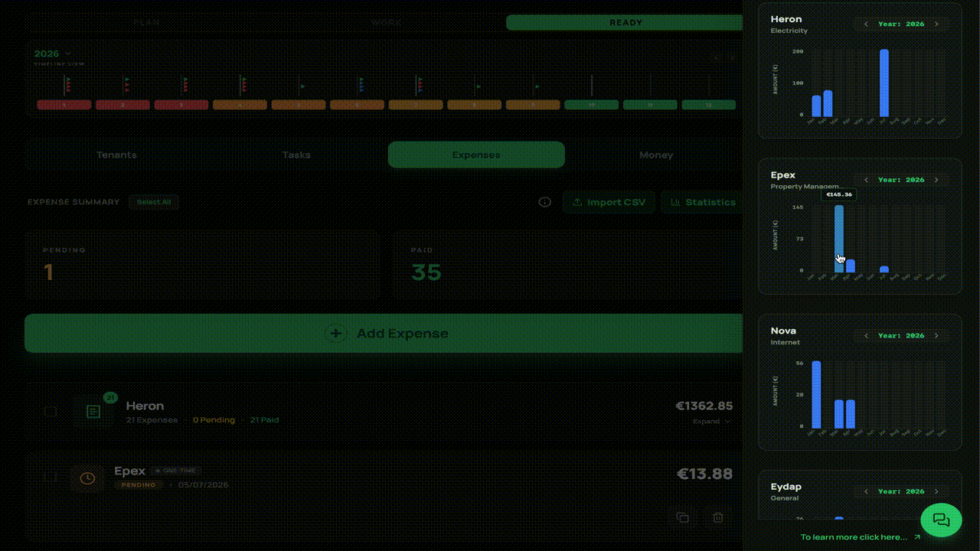This screenshot has width=980, height=551.
Task: Click the Pending summary card
Action: pyautogui.click(x=202, y=265)
